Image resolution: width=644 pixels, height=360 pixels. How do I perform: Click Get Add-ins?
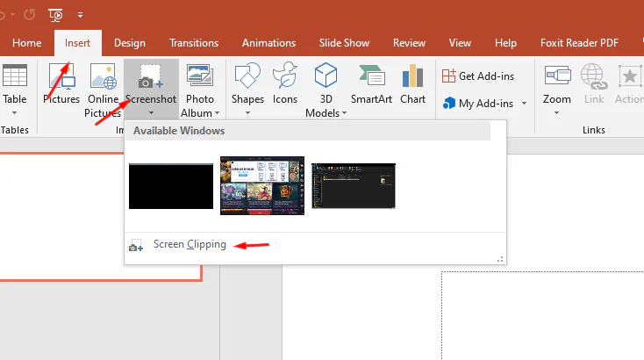(478, 76)
